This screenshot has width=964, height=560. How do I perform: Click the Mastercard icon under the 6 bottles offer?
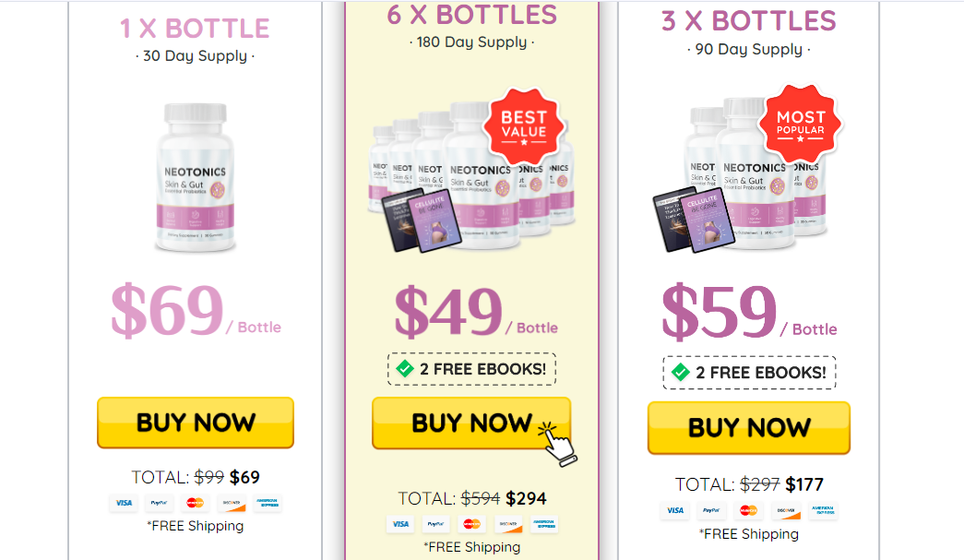click(471, 524)
